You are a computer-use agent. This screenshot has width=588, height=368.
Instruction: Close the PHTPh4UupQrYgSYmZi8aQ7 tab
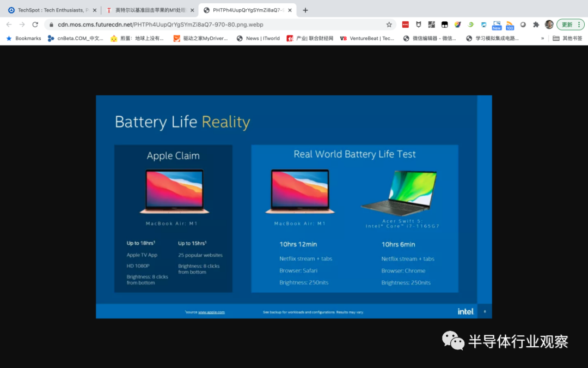pos(290,10)
